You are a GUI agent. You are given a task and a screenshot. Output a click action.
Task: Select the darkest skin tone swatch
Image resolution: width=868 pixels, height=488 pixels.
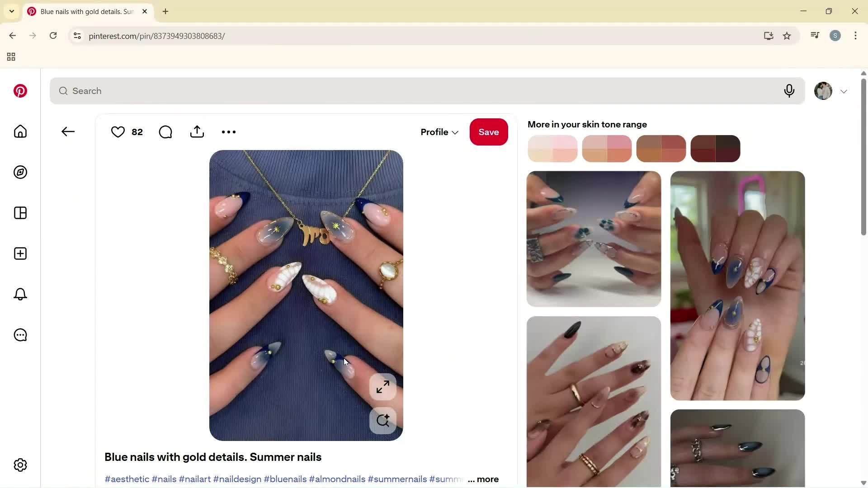[715, 149]
